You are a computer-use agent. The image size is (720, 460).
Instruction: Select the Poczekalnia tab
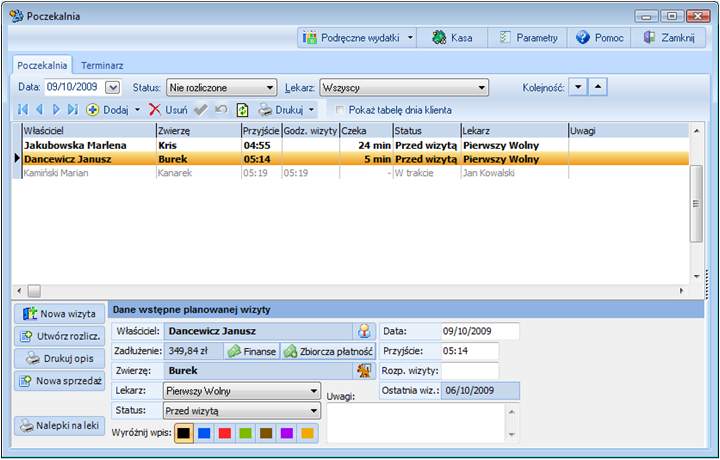(x=42, y=66)
